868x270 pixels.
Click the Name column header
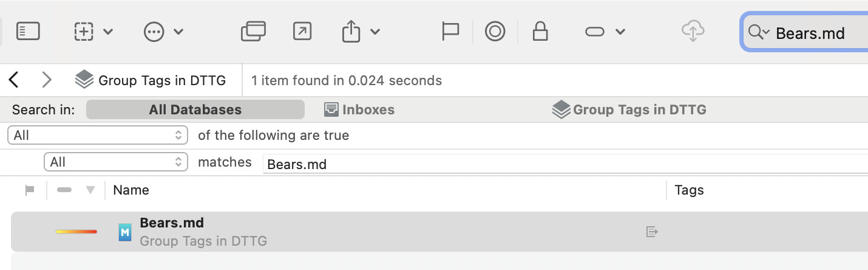131,190
